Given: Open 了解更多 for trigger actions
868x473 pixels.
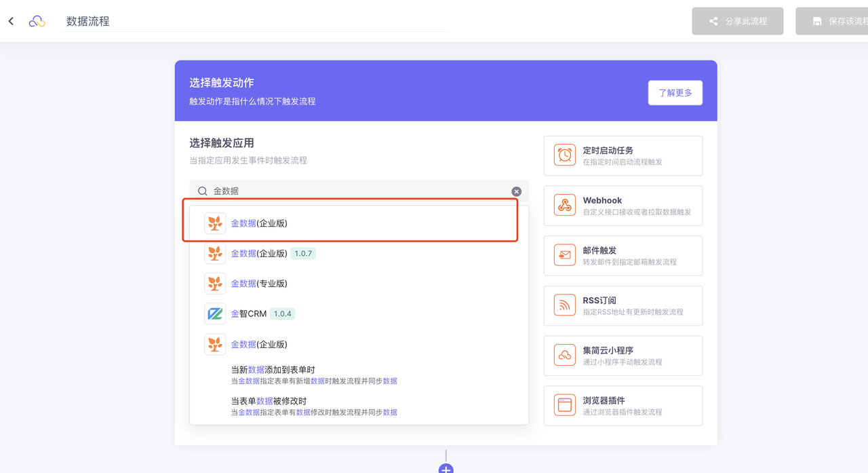Looking at the screenshot, I should (675, 93).
